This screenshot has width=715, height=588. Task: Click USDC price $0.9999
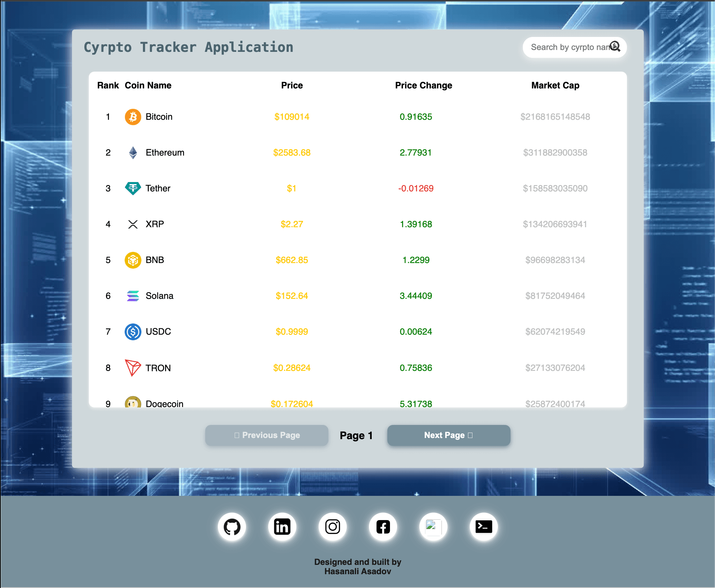292,332
